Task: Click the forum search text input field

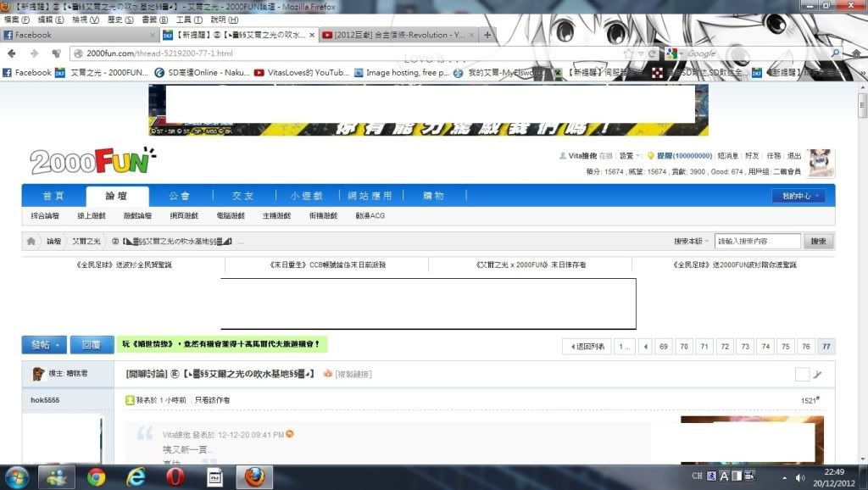Action: [x=757, y=242]
